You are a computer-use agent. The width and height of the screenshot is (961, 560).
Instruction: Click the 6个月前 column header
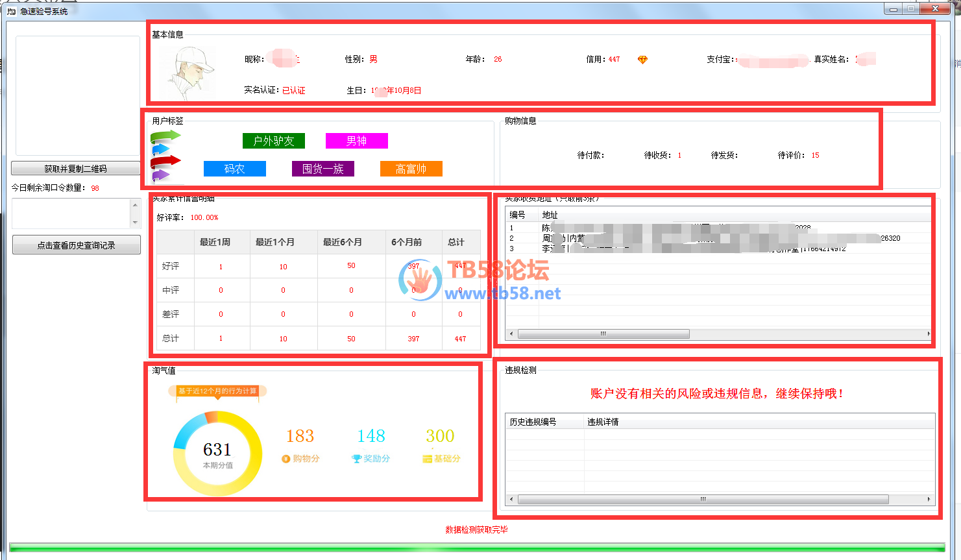click(x=407, y=242)
